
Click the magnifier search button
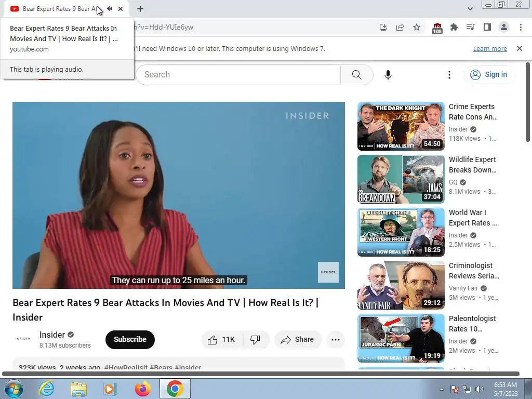click(x=356, y=75)
